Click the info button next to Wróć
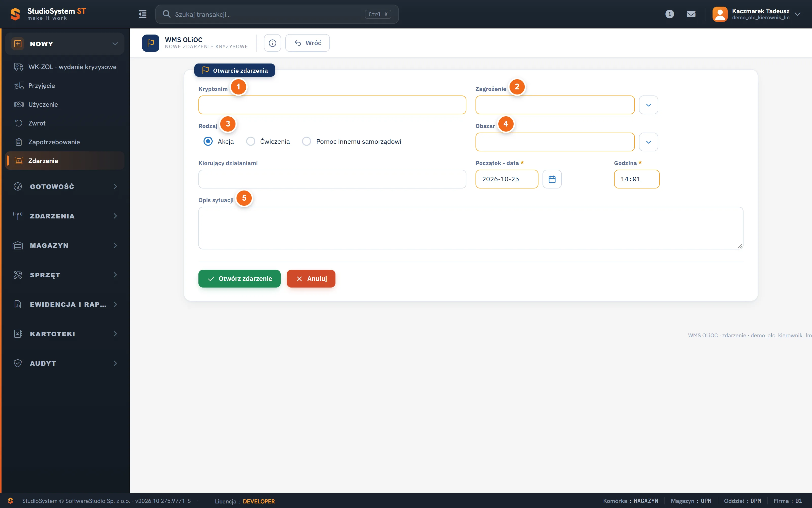Viewport: 812px width, 508px height. pos(273,43)
